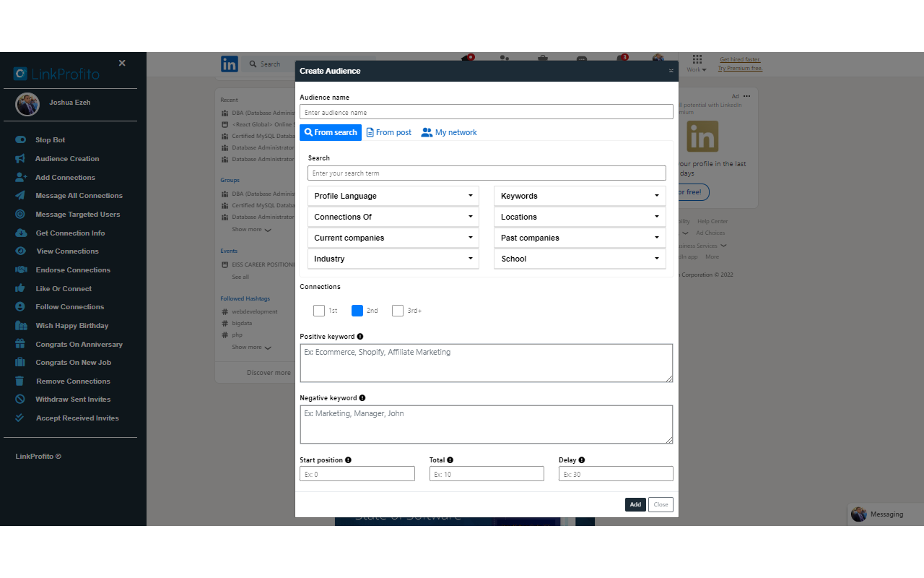
Task: Click the Withdraw Sent Invites ban icon
Action: tap(20, 400)
